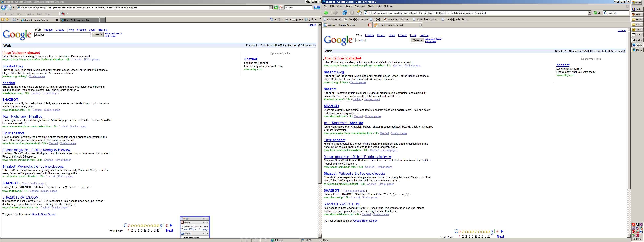Click the Firefox Reload icon

point(345,13)
